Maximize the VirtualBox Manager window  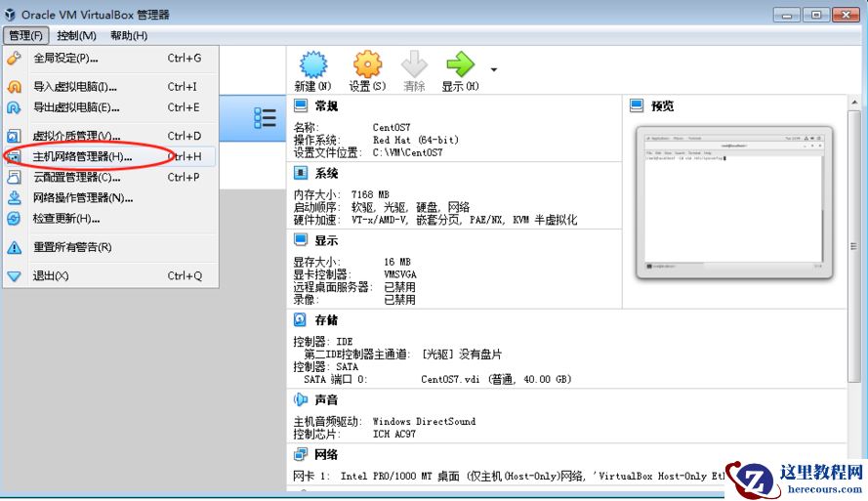click(x=816, y=15)
